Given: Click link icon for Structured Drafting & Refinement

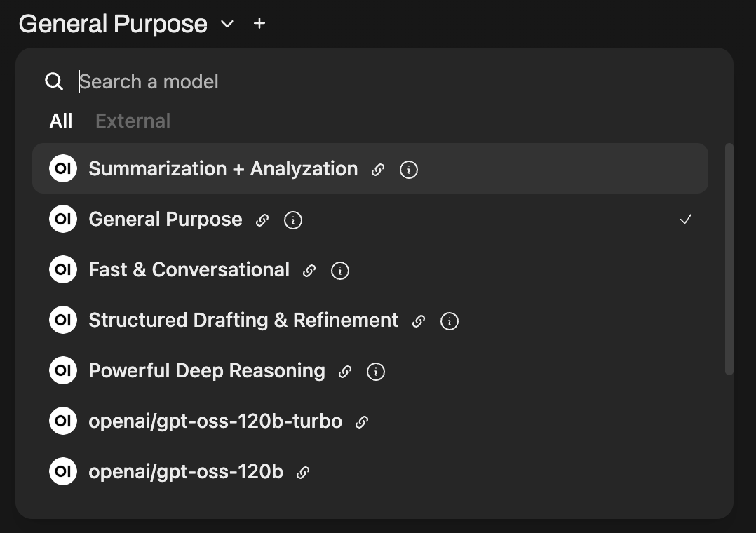Looking at the screenshot, I should pyautogui.click(x=419, y=321).
